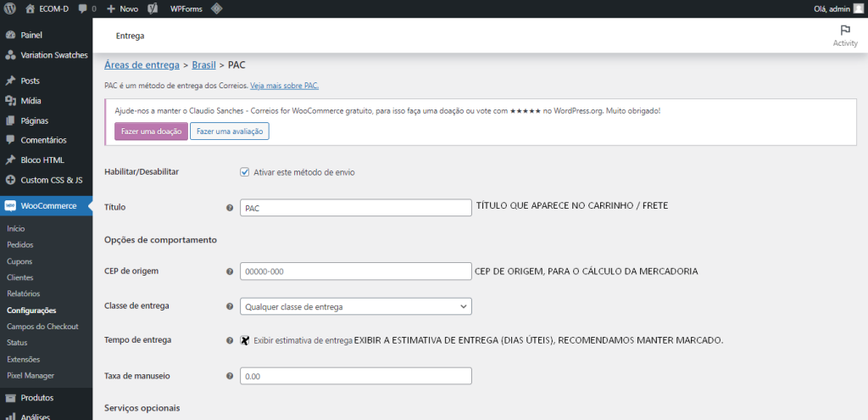Click the Habilitar/Desabilitar label
The height and width of the screenshot is (420, 868).
(142, 171)
